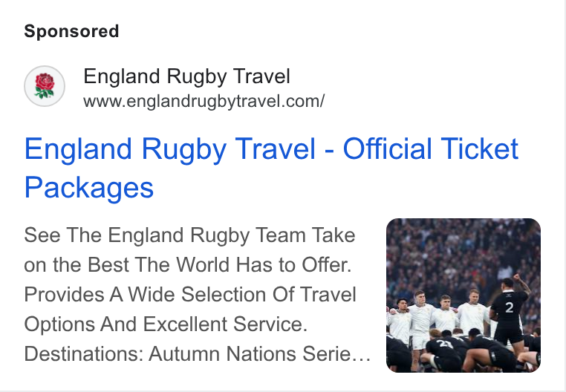This screenshot has height=392, width=566.
Task: Open the rugby haka match thumbnail
Action: 463,295
